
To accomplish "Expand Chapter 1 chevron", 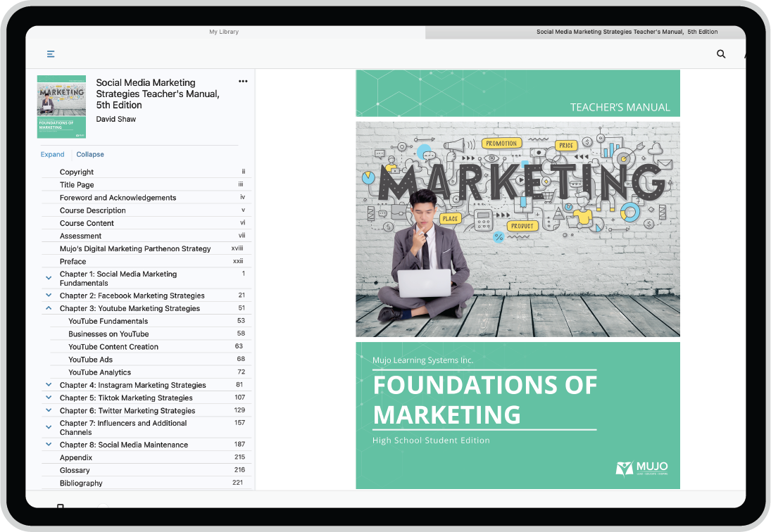I will tap(49, 278).
